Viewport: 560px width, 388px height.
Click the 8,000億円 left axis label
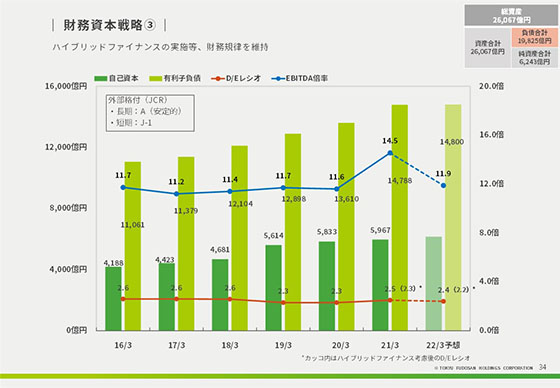[x=68, y=208]
